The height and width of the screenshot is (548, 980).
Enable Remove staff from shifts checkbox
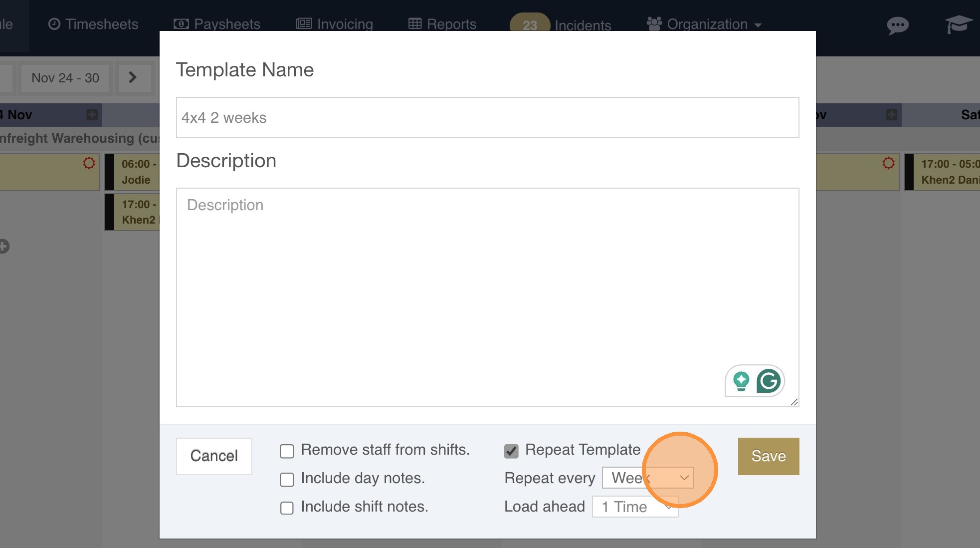pos(287,451)
